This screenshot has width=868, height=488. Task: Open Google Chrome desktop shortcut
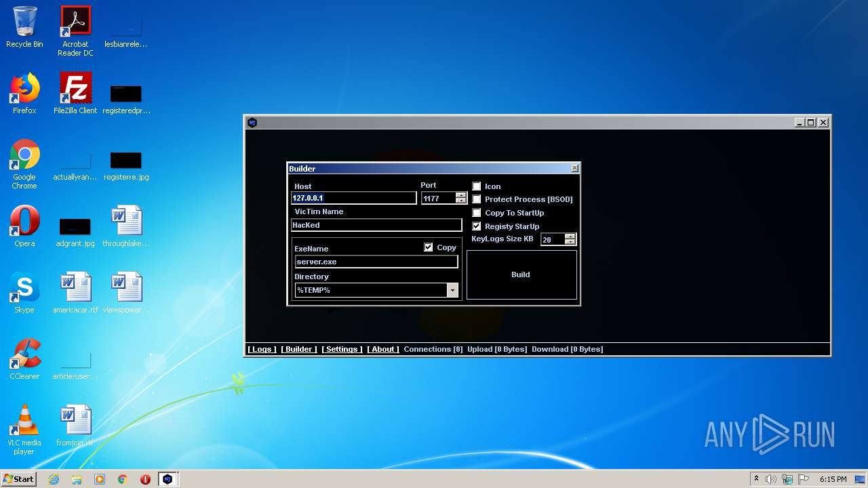24,164
